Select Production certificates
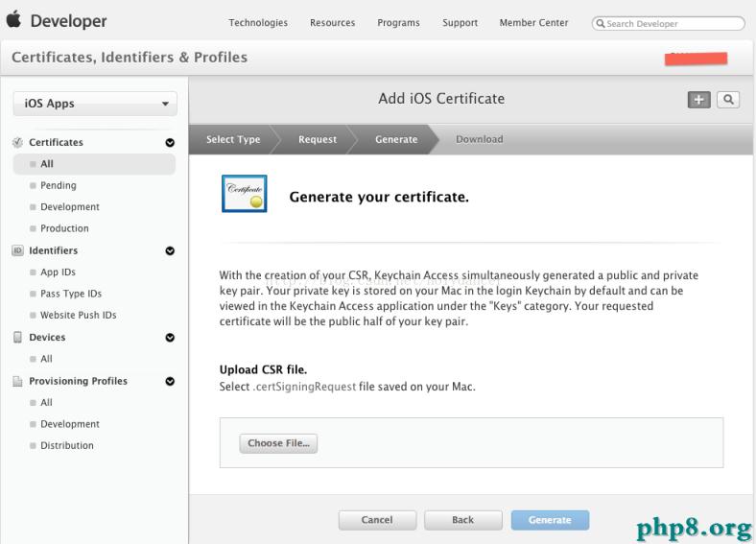The image size is (756, 544). [64, 228]
